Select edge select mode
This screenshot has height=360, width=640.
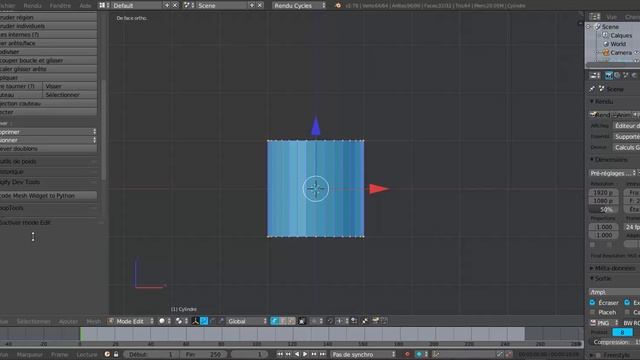click(x=283, y=321)
